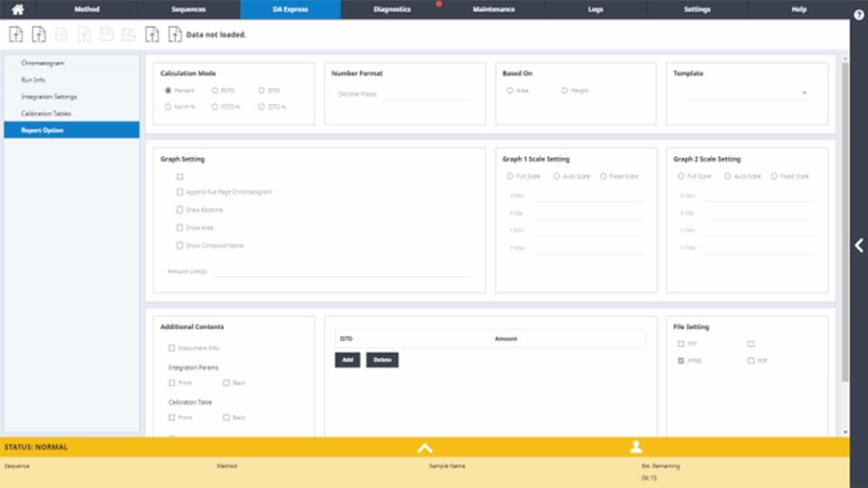Choose Area under Based On

(510, 90)
